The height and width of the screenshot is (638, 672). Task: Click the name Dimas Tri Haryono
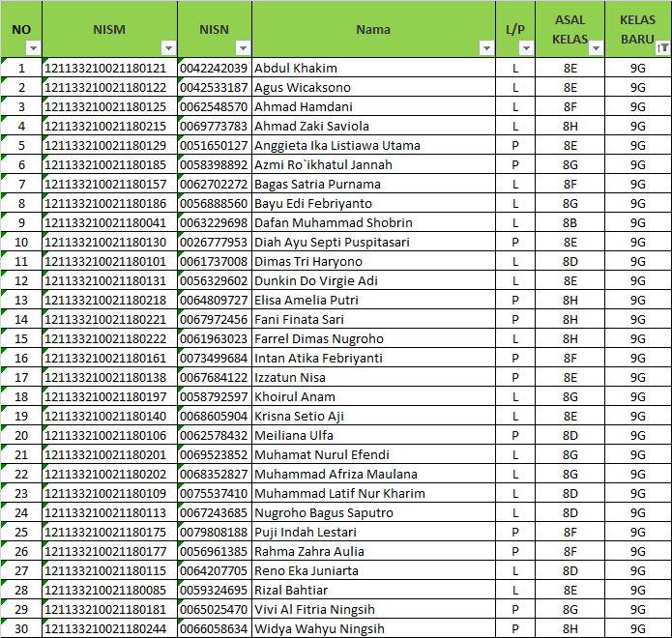click(x=308, y=261)
